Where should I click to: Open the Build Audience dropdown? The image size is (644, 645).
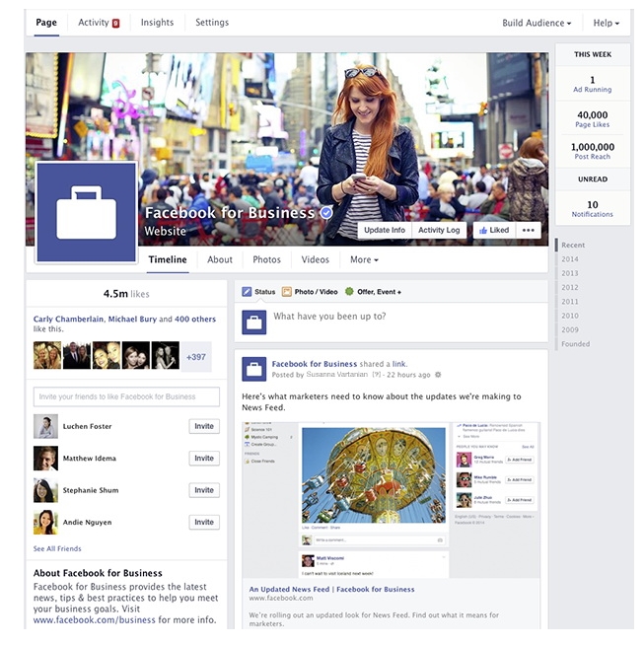point(537,23)
